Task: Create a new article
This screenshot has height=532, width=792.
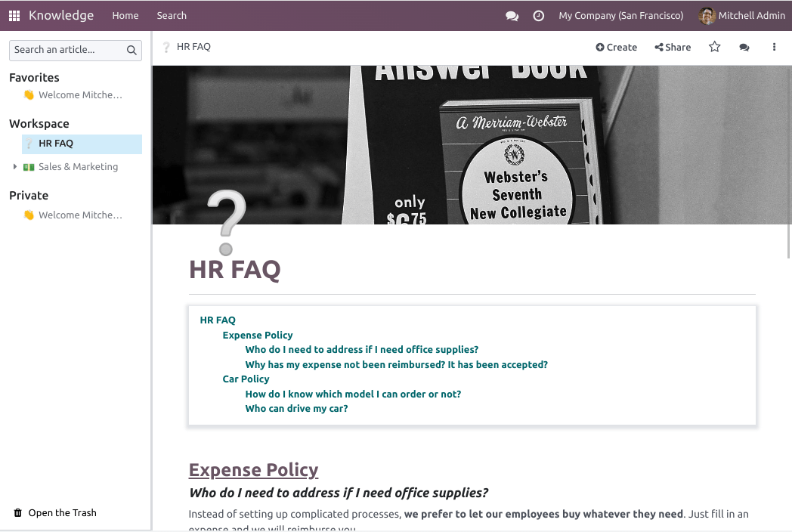Action: pos(616,47)
